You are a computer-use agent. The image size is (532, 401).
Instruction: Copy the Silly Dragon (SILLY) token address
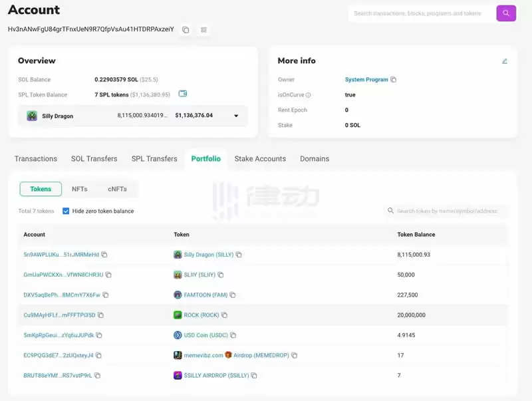pos(239,255)
